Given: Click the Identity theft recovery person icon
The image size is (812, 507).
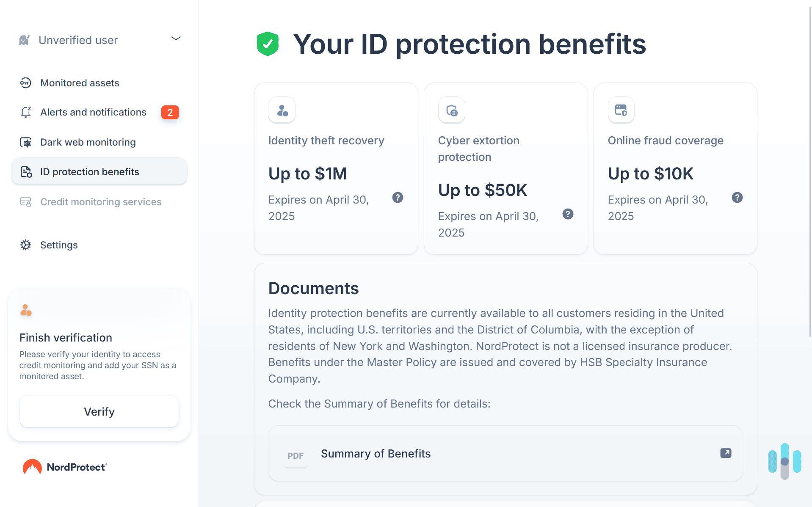Looking at the screenshot, I should click(282, 110).
